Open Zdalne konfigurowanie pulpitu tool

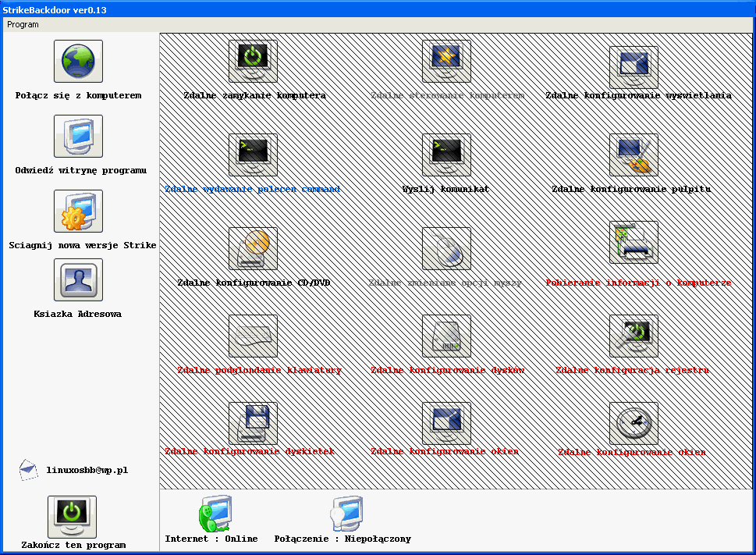click(634, 154)
